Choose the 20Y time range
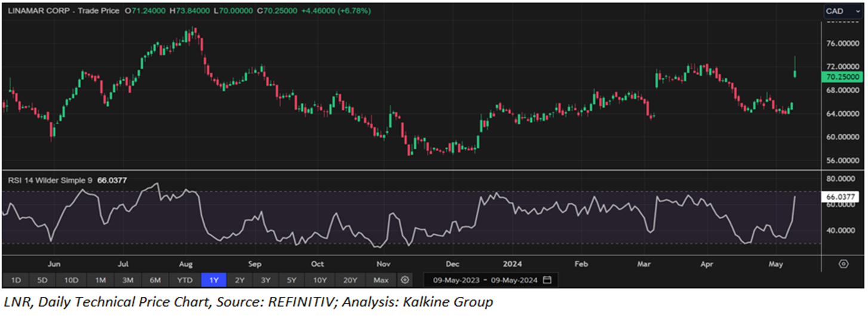Image resolution: width=868 pixels, height=316 pixels. 350,280
